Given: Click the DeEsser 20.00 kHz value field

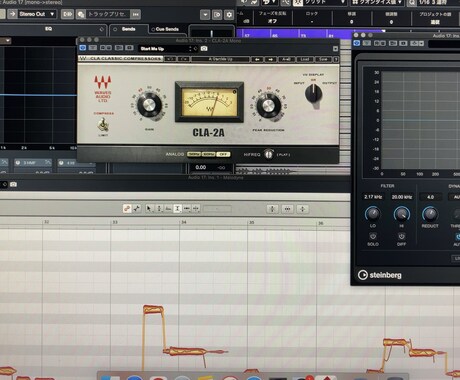Looking at the screenshot, I should [402, 197].
